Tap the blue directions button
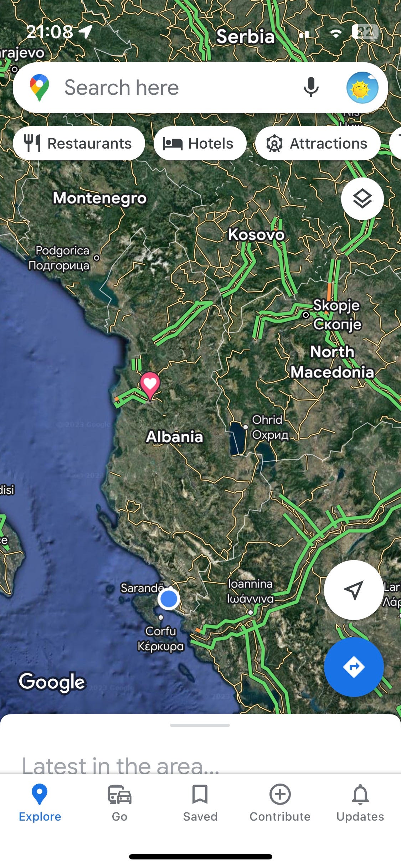 pyautogui.click(x=354, y=667)
